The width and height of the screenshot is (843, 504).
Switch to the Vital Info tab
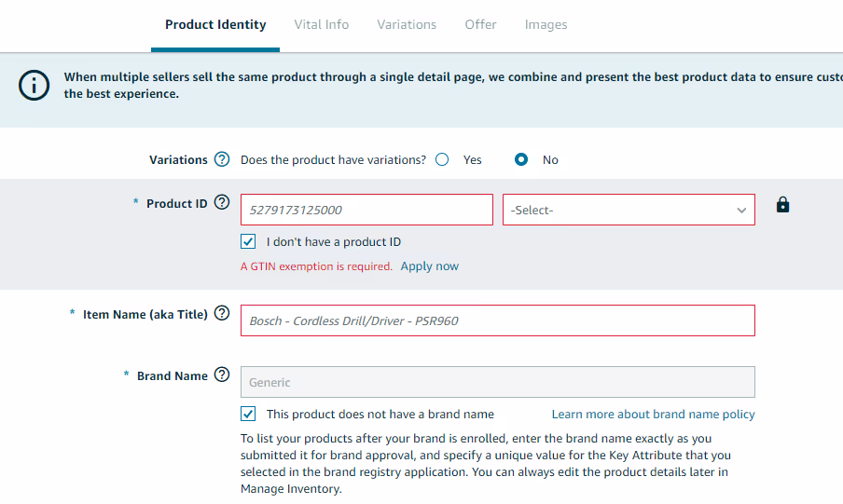tap(321, 24)
